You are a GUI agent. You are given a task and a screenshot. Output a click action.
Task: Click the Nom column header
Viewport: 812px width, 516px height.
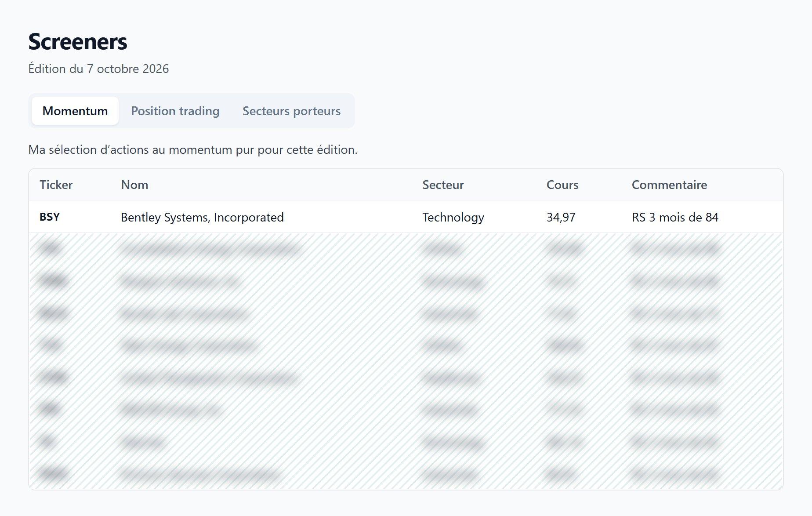point(134,185)
